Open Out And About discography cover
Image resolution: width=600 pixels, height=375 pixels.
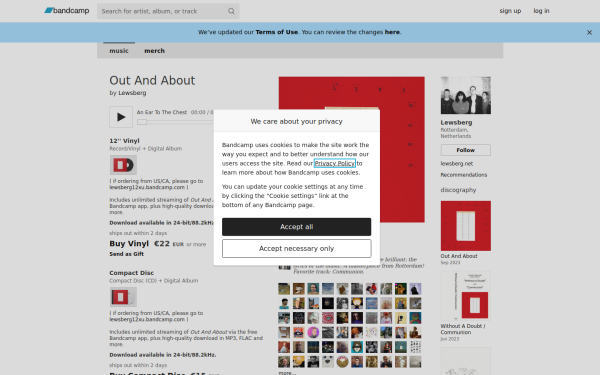pos(466,226)
